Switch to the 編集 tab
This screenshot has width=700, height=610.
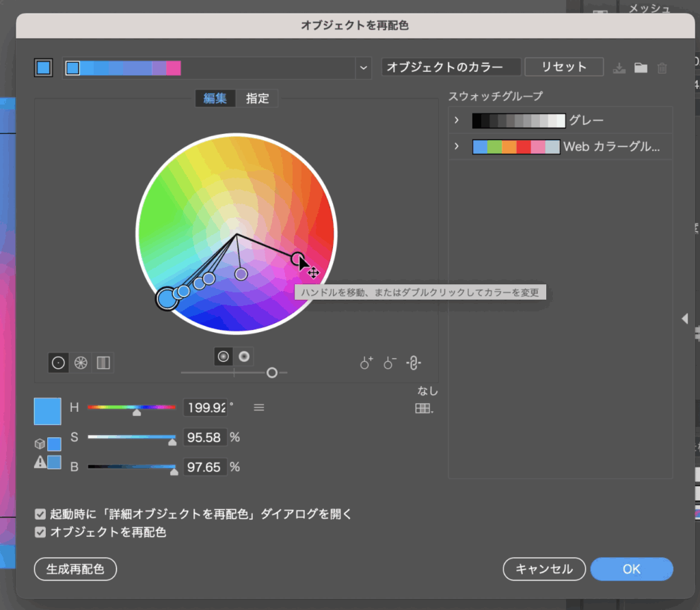coord(215,98)
